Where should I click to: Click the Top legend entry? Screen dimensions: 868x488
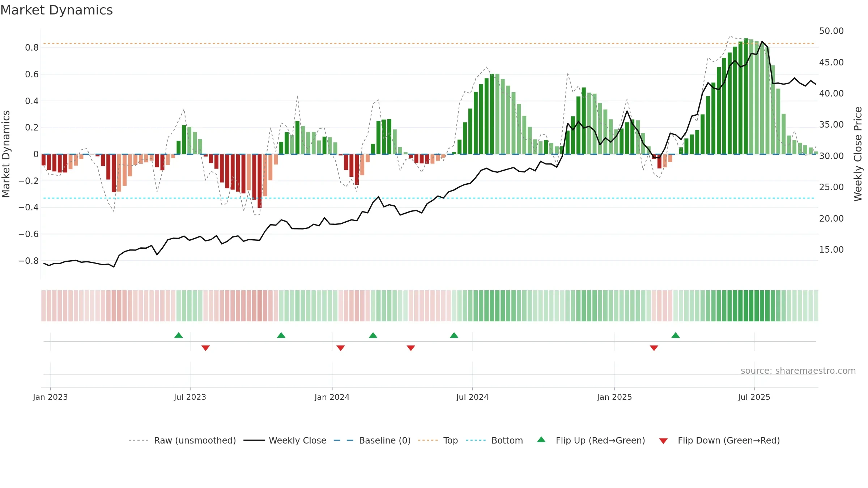438,440
